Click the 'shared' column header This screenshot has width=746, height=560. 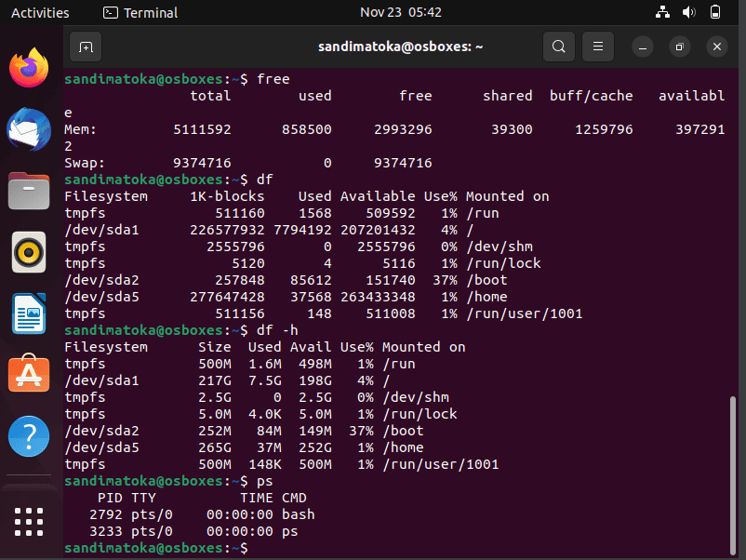coord(508,96)
